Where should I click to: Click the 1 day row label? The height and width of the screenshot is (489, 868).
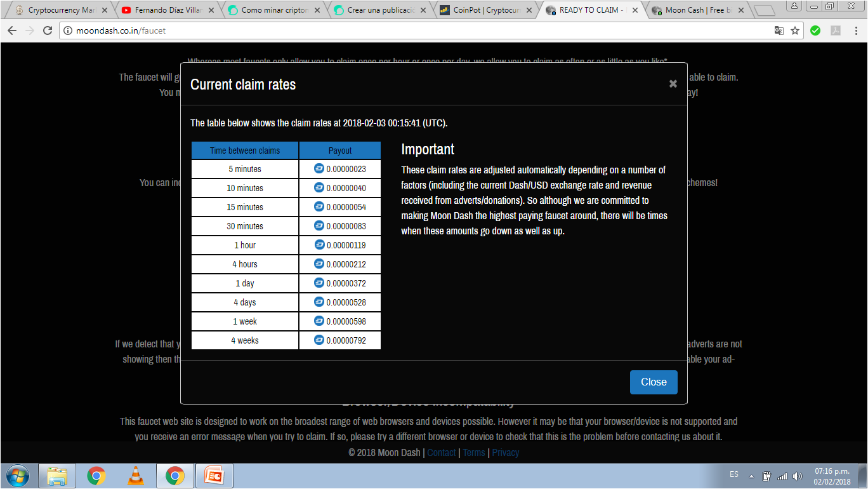(245, 283)
